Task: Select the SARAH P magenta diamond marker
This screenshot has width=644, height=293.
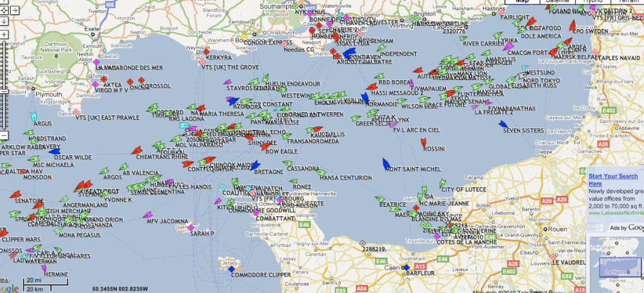Action: click(x=190, y=227)
